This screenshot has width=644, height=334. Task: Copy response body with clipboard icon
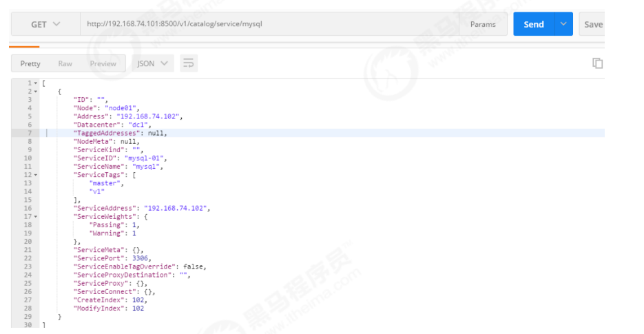pyautogui.click(x=597, y=63)
